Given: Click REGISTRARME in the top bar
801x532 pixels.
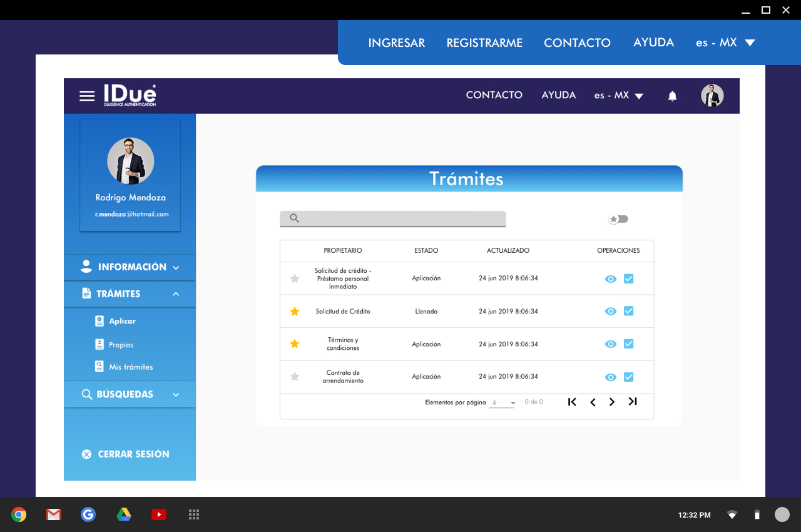Looking at the screenshot, I should click(x=484, y=43).
